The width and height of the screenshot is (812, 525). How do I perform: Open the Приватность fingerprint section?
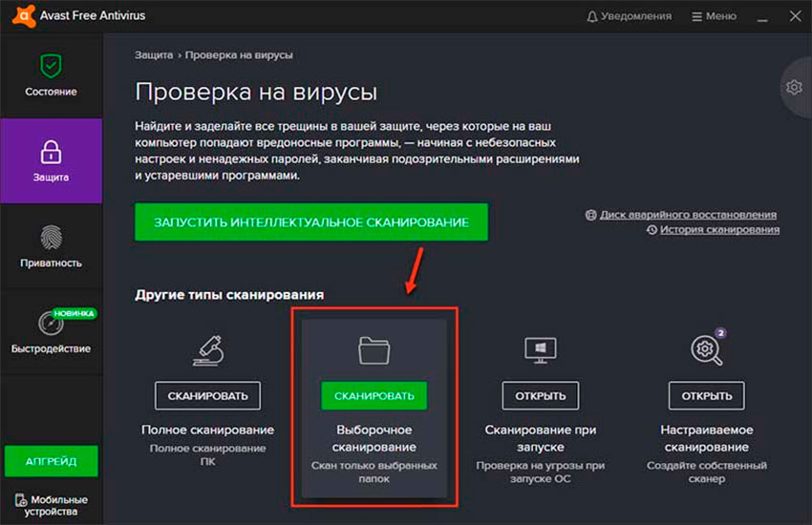pos(51,246)
